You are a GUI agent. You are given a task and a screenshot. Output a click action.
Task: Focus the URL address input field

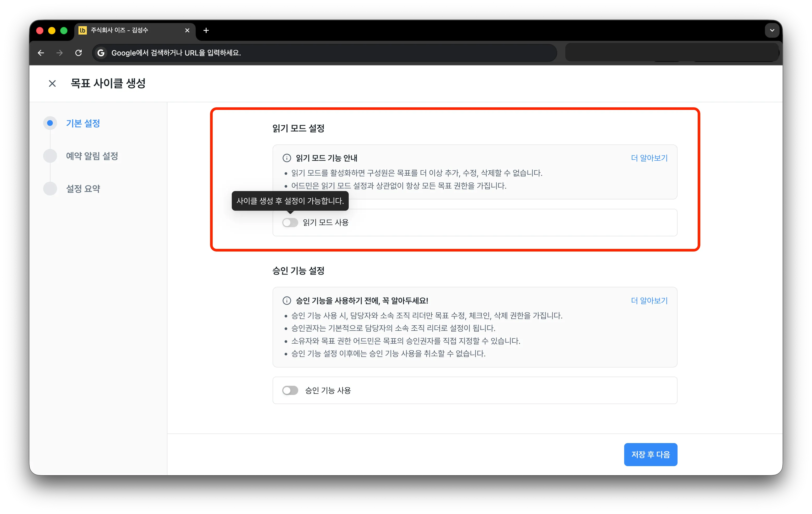coord(324,53)
